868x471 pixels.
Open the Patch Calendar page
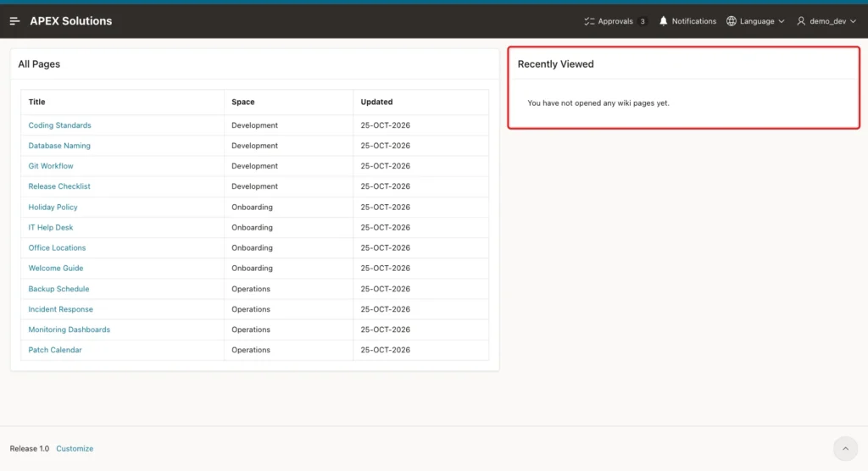point(55,350)
